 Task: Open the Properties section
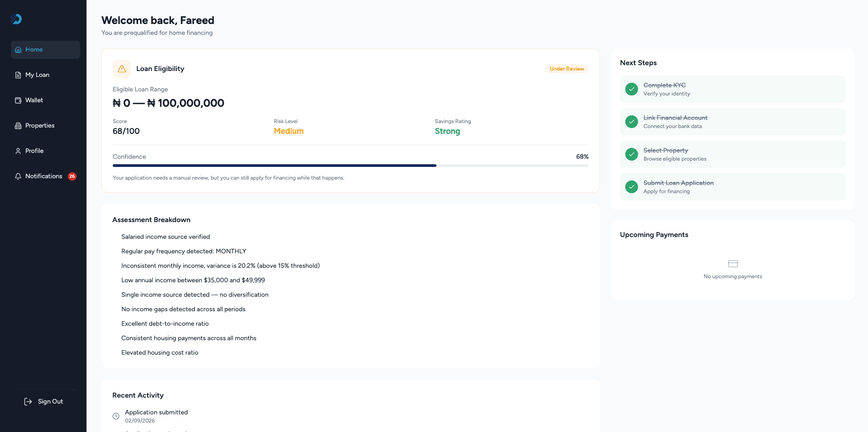pyautogui.click(x=45, y=126)
